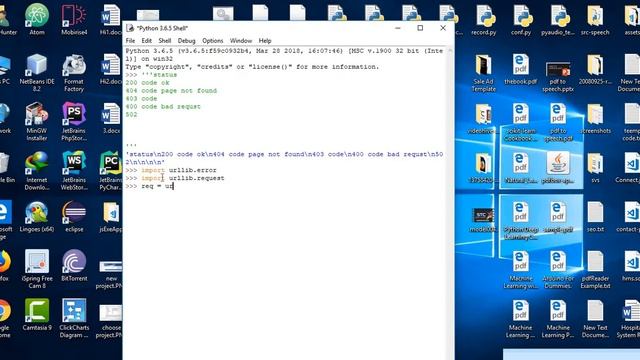Select the svs folder icon

point(595,167)
